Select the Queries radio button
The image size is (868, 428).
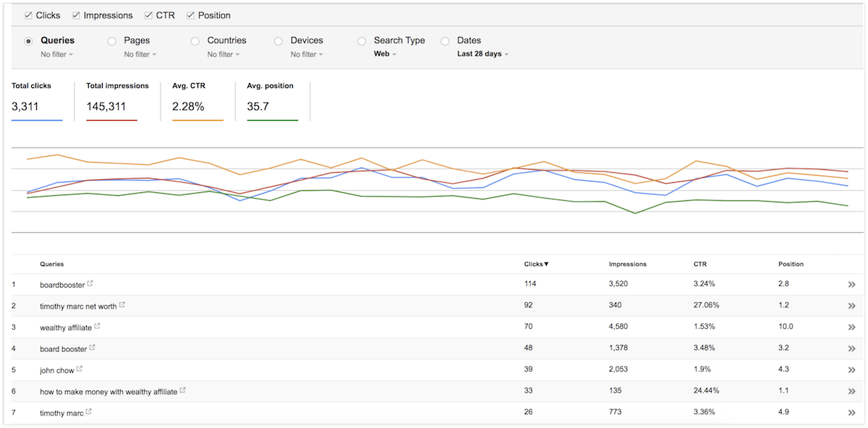(29, 41)
